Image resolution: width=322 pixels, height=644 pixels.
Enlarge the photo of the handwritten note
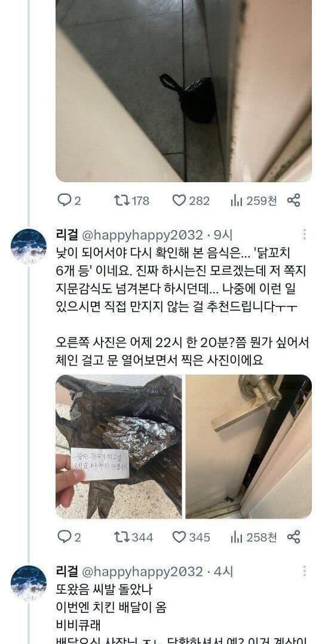[x=119, y=446]
